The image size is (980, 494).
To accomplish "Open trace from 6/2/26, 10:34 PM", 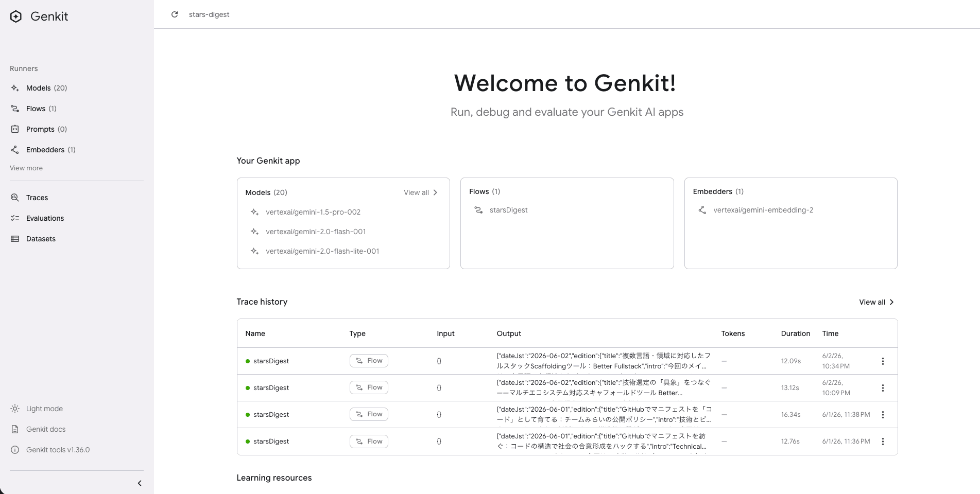I will [567, 361].
